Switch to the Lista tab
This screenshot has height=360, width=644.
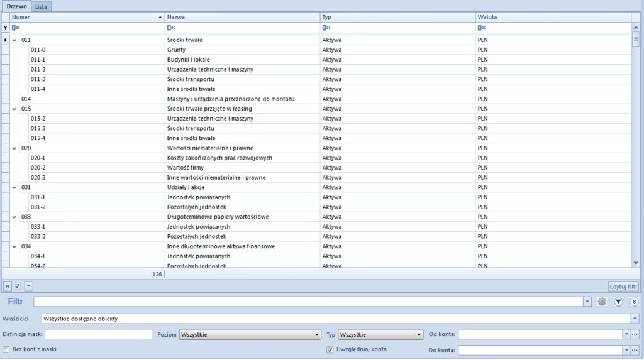pos(42,6)
